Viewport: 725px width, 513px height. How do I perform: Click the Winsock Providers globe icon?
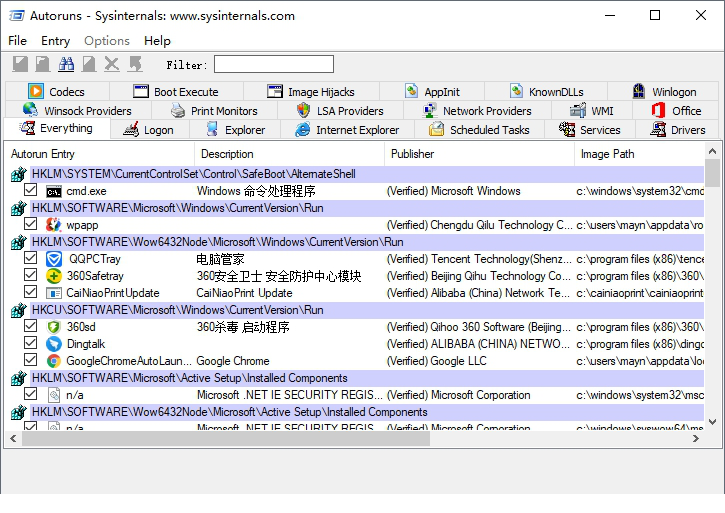(31, 110)
